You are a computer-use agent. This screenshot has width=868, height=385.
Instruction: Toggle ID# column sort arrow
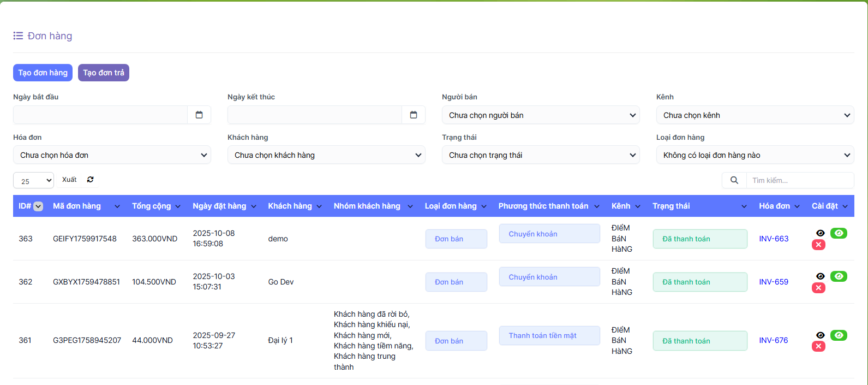38,206
